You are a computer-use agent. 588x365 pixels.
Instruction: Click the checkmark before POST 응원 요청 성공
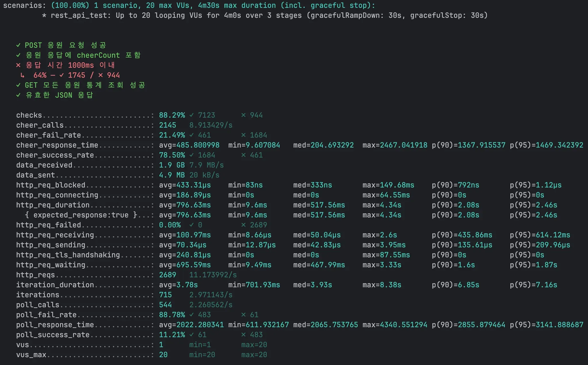click(x=18, y=45)
